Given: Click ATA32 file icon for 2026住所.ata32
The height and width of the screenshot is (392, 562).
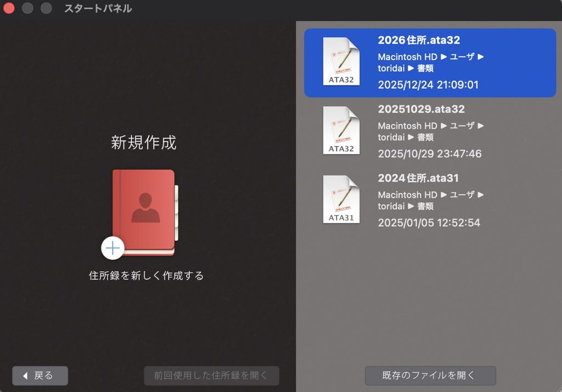Looking at the screenshot, I should 341,61.
